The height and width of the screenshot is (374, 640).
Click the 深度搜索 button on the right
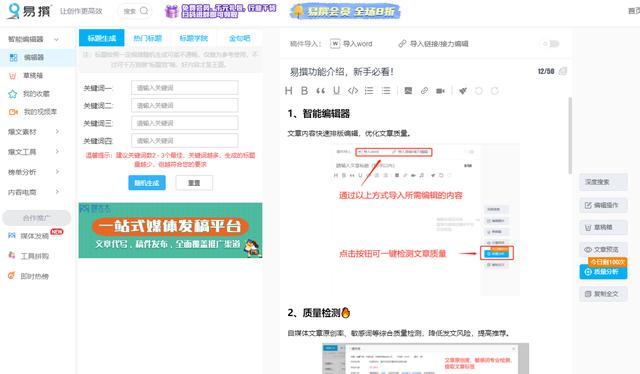click(603, 182)
